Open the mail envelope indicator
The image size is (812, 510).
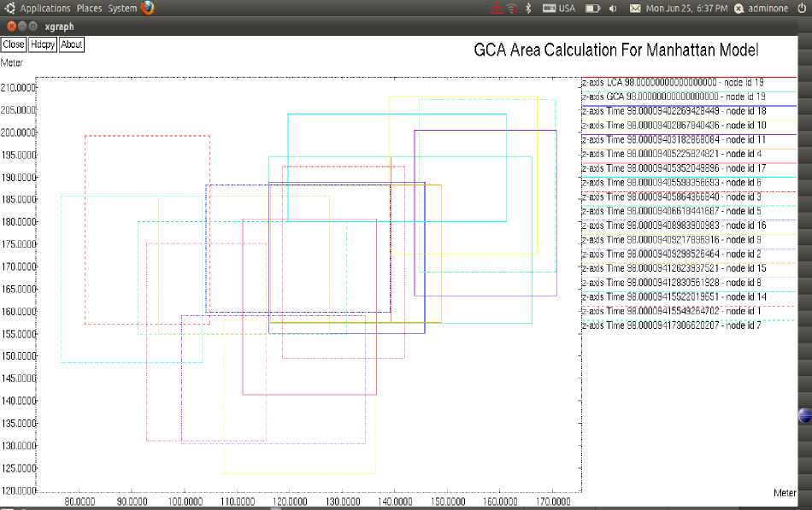[x=635, y=9]
